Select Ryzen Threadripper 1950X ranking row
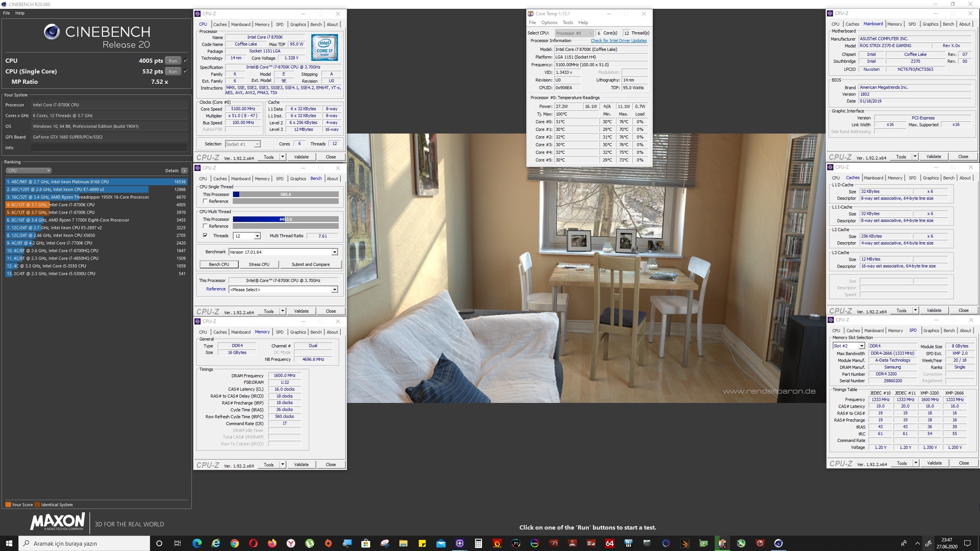Screen dimensions: 980x551 coord(96,197)
